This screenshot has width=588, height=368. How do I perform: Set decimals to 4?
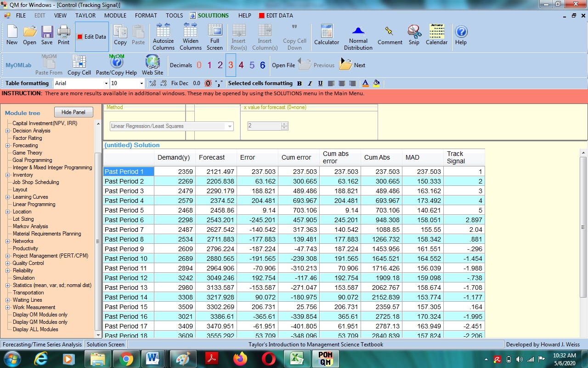[241, 65]
